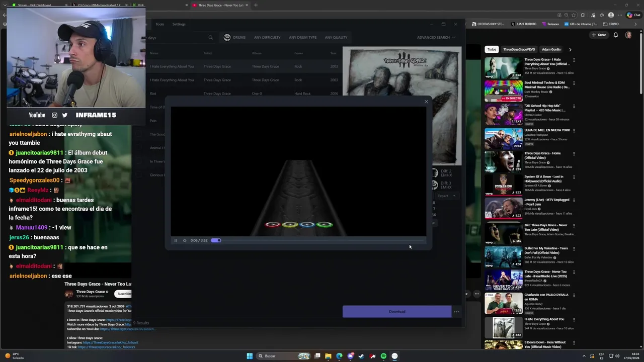The height and width of the screenshot is (362, 644).
Task: Open Steam from taskbar
Action: (361, 356)
